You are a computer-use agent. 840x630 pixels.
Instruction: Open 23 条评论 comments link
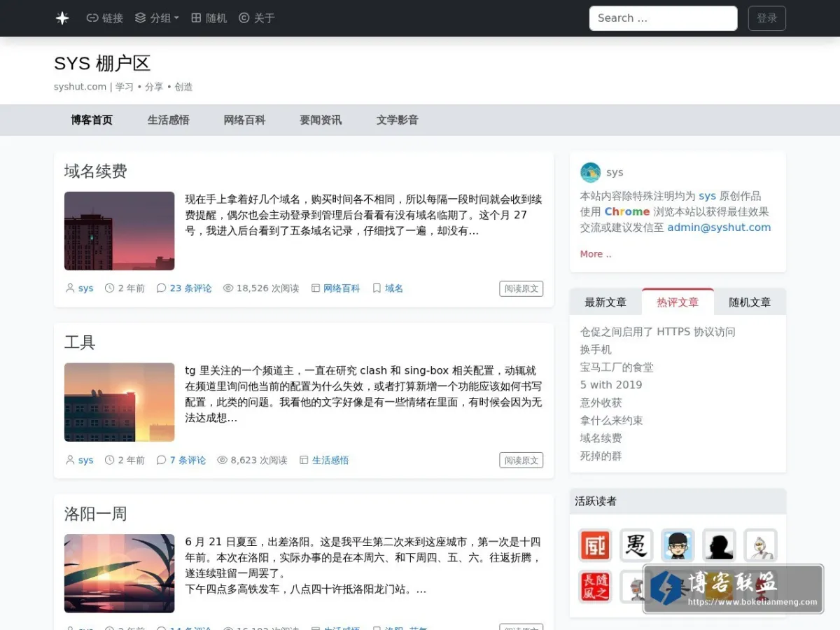[x=190, y=288]
